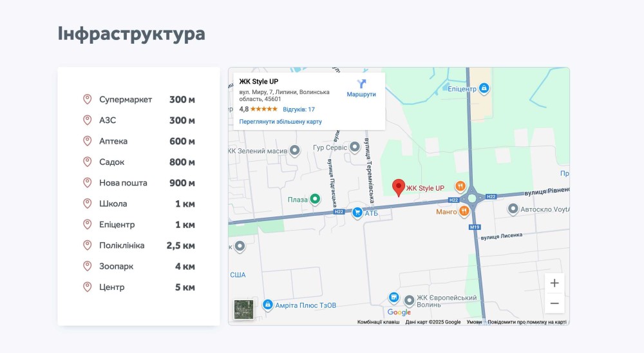Switch to satellite view thumbnail
644x353 pixels.
coord(243,309)
